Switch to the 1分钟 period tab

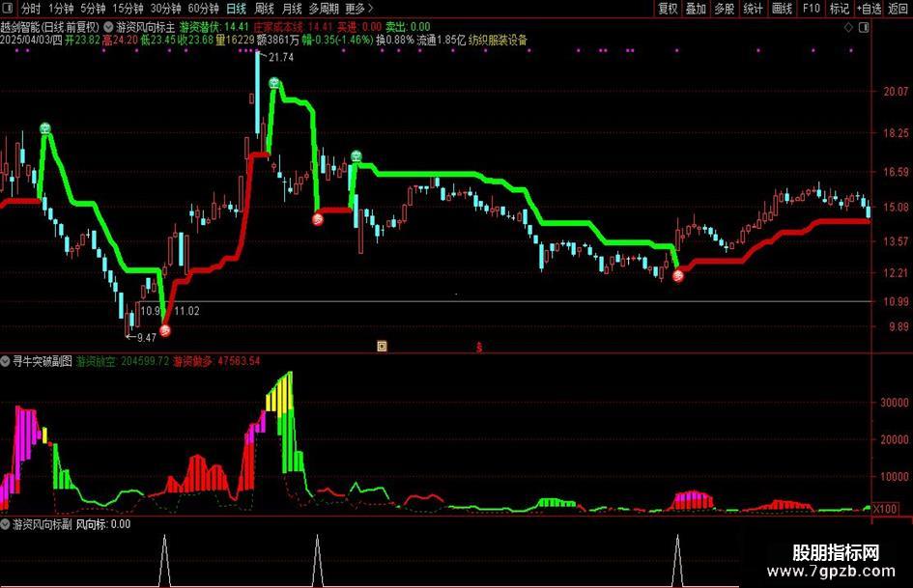point(61,8)
